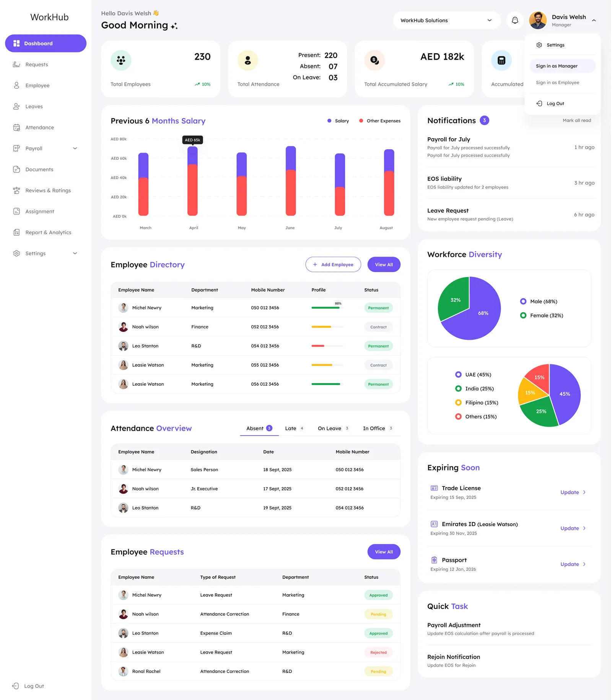Click the Add Employee button
This screenshot has width=612, height=700.
point(333,264)
